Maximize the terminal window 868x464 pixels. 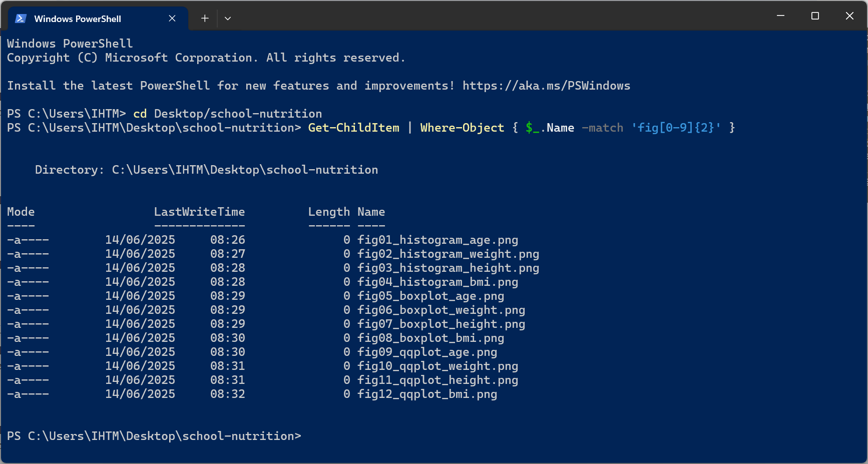click(x=815, y=16)
